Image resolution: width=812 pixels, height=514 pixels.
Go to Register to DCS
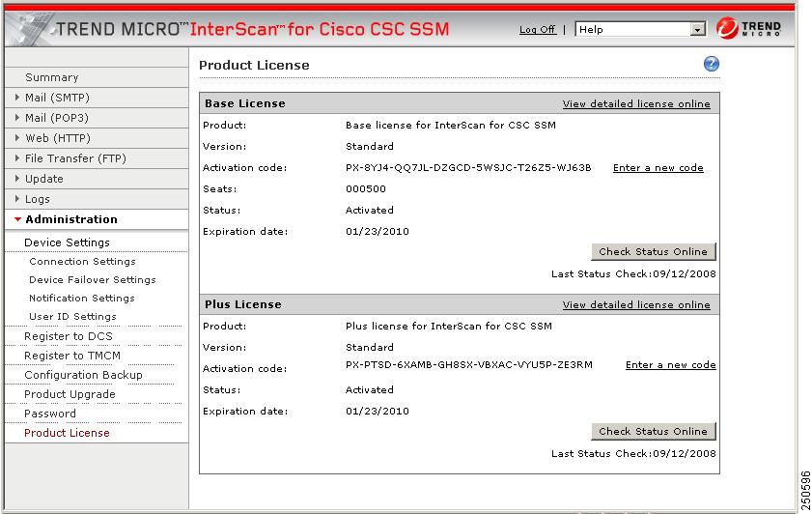click(x=69, y=336)
